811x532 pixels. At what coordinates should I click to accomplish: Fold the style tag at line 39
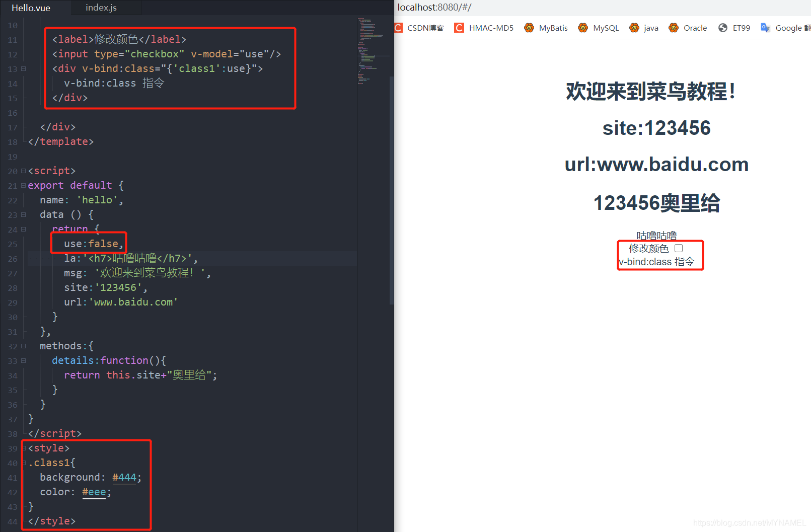point(23,448)
